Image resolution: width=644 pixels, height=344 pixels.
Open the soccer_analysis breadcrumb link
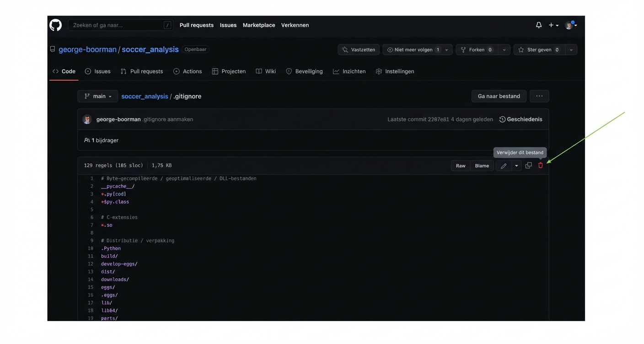click(x=145, y=96)
